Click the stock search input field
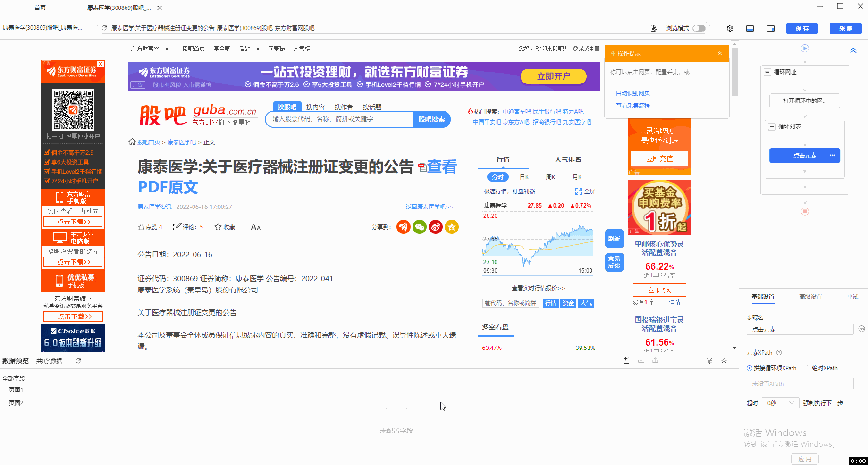This screenshot has height=465, width=868. 340,119
